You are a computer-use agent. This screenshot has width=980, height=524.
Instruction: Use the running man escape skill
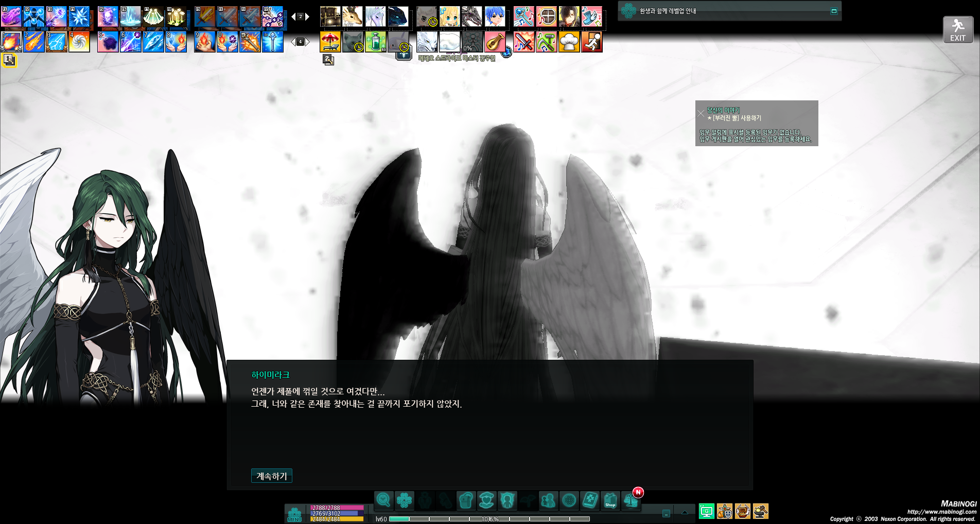pyautogui.click(x=591, y=42)
